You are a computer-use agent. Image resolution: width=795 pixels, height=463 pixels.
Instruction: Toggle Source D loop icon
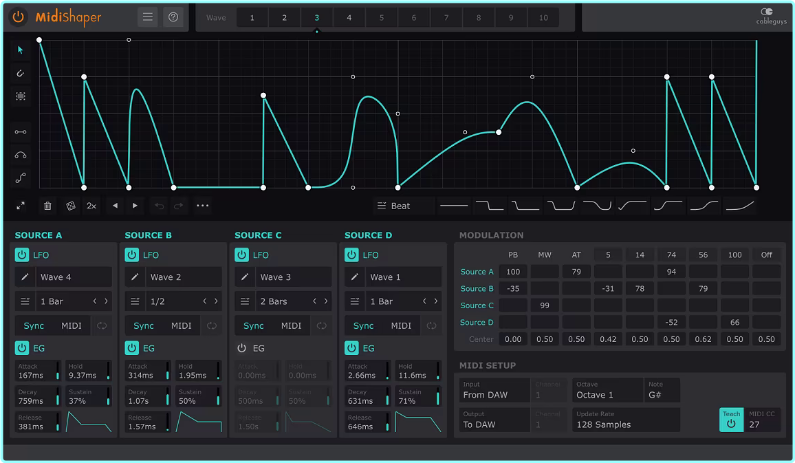(x=431, y=326)
